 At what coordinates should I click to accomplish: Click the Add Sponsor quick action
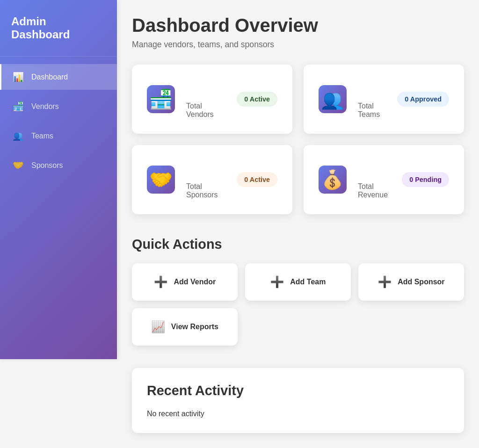click(x=411, y=282)
